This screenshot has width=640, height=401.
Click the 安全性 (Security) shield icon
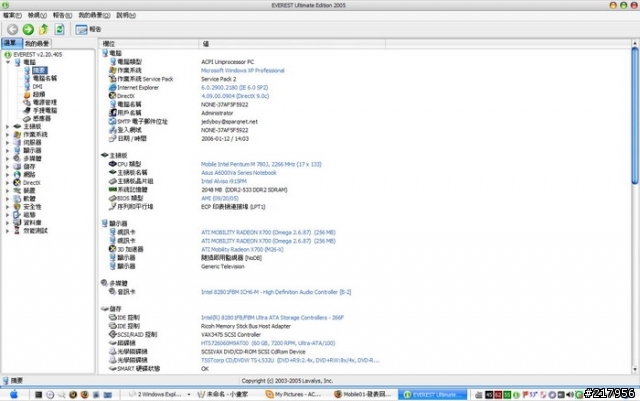click(17, 207)
